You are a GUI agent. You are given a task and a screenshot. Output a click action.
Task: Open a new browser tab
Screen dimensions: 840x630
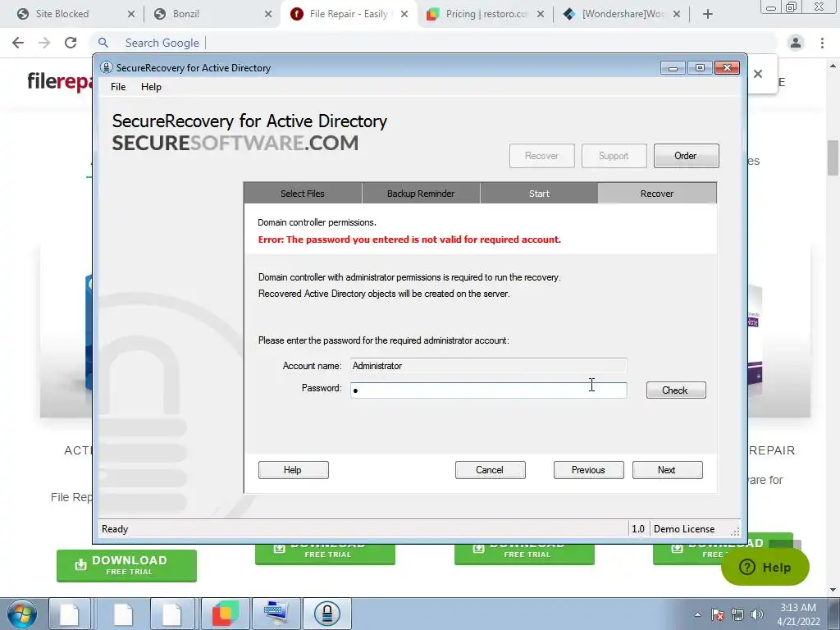(x=708, y=14)
